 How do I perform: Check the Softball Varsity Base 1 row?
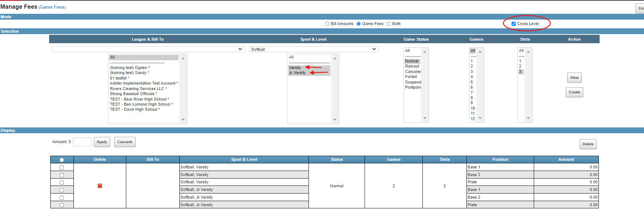coord(61,168)
